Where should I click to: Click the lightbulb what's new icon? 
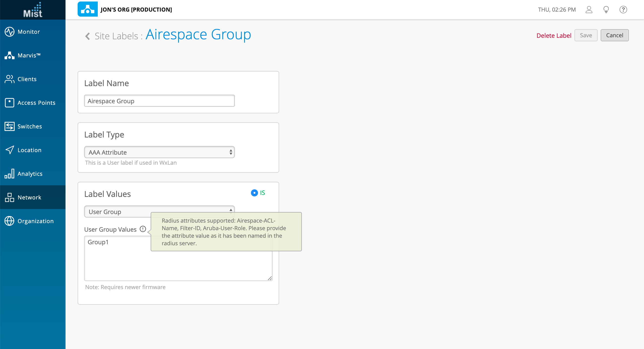[606, 10]
